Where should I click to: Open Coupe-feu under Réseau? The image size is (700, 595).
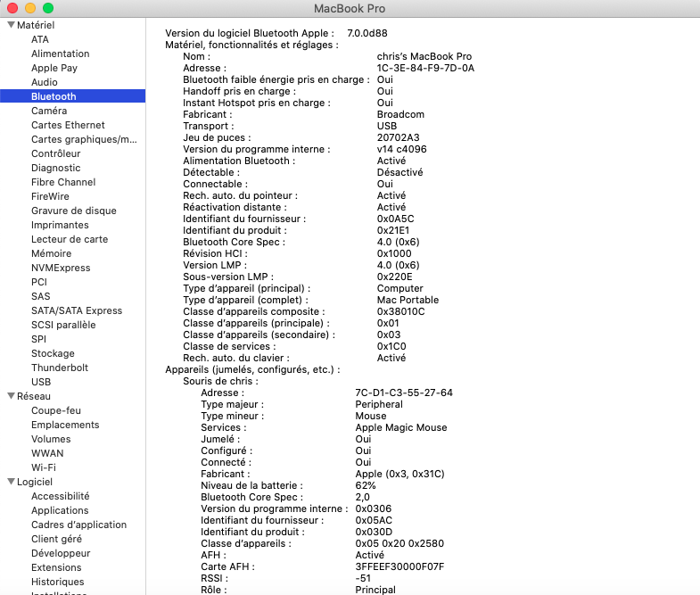coord(56,410)
